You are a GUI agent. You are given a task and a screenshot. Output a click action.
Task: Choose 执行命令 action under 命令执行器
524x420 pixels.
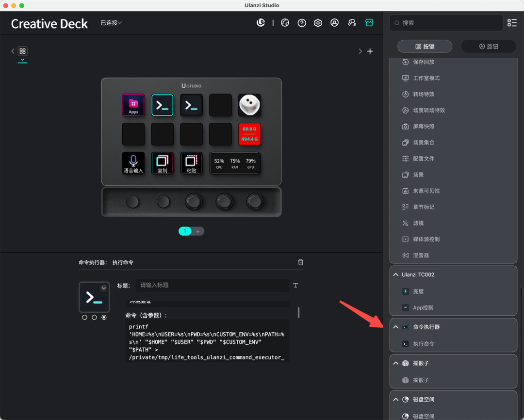coord(424,344)
